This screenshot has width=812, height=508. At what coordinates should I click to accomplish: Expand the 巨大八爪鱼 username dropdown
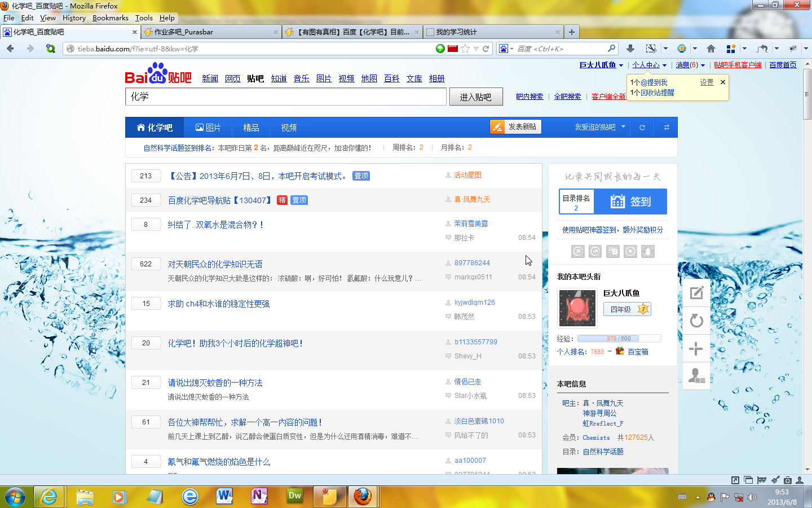point(601,65)
